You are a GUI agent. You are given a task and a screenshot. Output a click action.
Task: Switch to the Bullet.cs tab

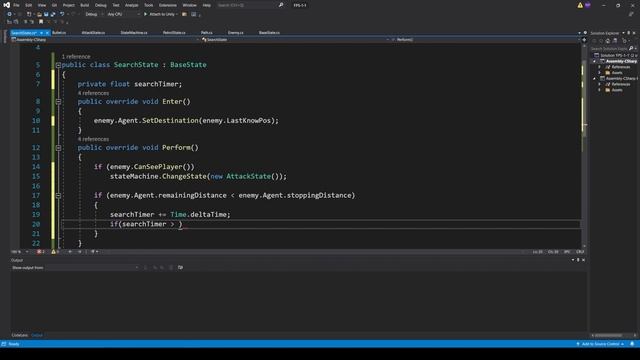(59, 33)
